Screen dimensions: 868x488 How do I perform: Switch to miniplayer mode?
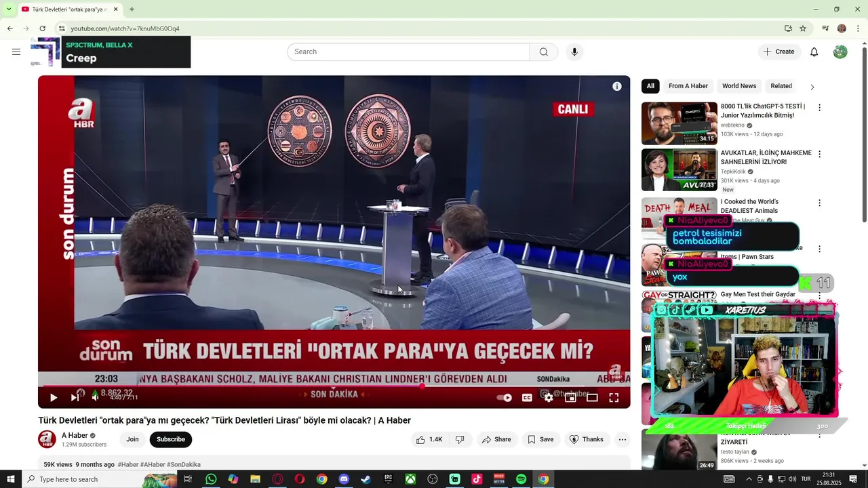pos(570,398)
